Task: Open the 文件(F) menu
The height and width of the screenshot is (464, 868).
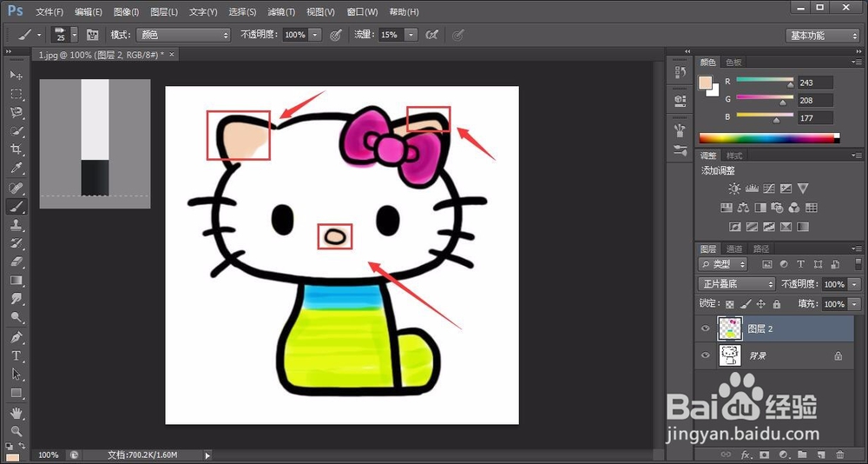Action: click(x=49, y=11)
